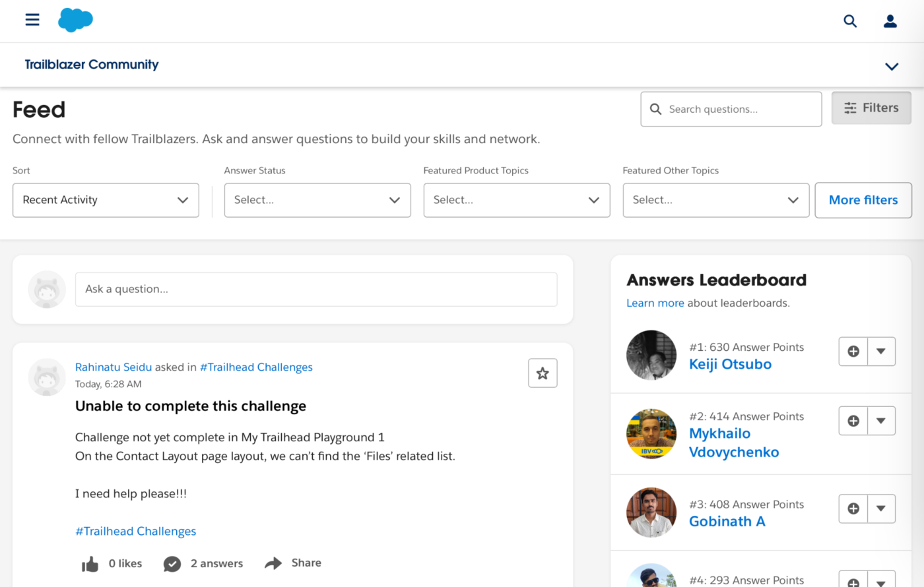Like the post with thumbs-up icon
The width and height of the screenshot is (924, 587).
[90, 564]
